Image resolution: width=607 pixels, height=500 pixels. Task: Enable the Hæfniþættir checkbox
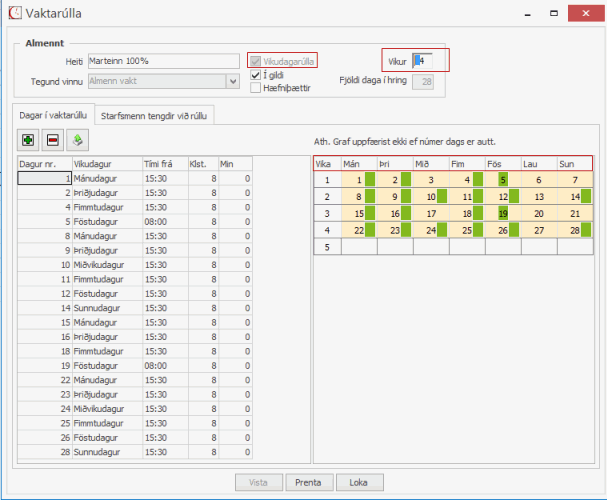(x=255, y=88)
